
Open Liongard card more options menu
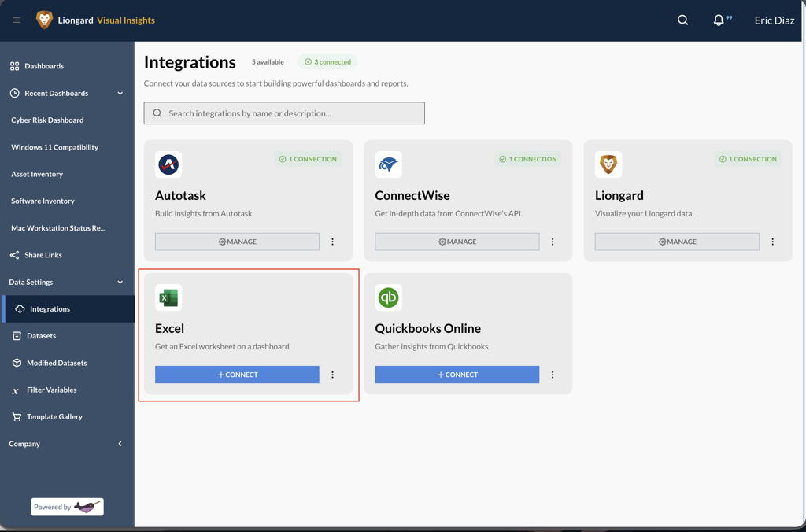click(773, 242)
